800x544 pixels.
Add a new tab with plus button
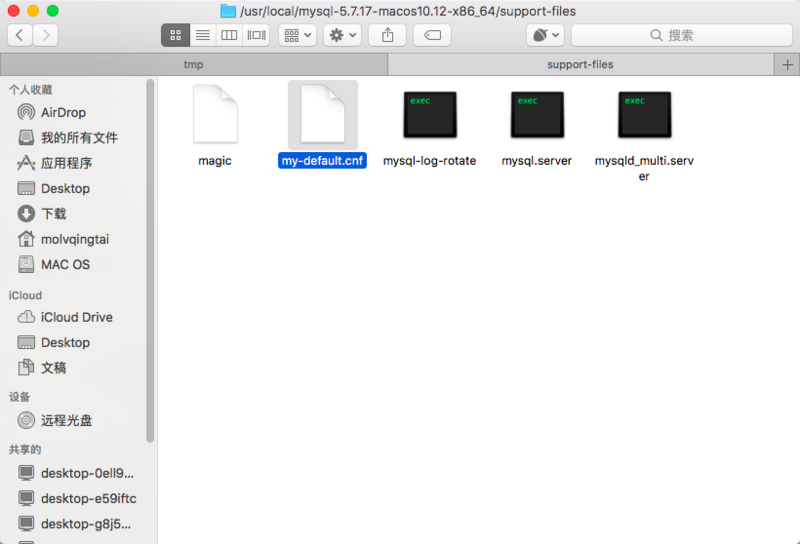[787, 65]
